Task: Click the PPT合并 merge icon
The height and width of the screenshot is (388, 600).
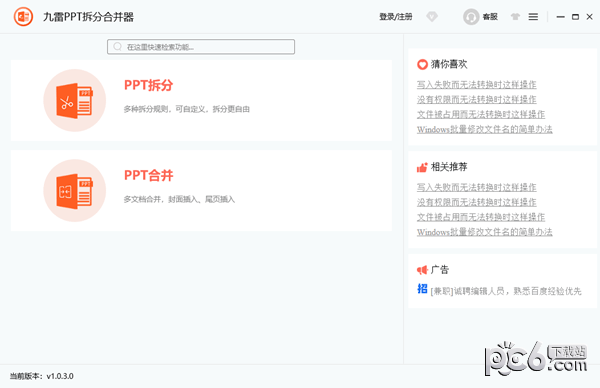Action: click(75, 191)
